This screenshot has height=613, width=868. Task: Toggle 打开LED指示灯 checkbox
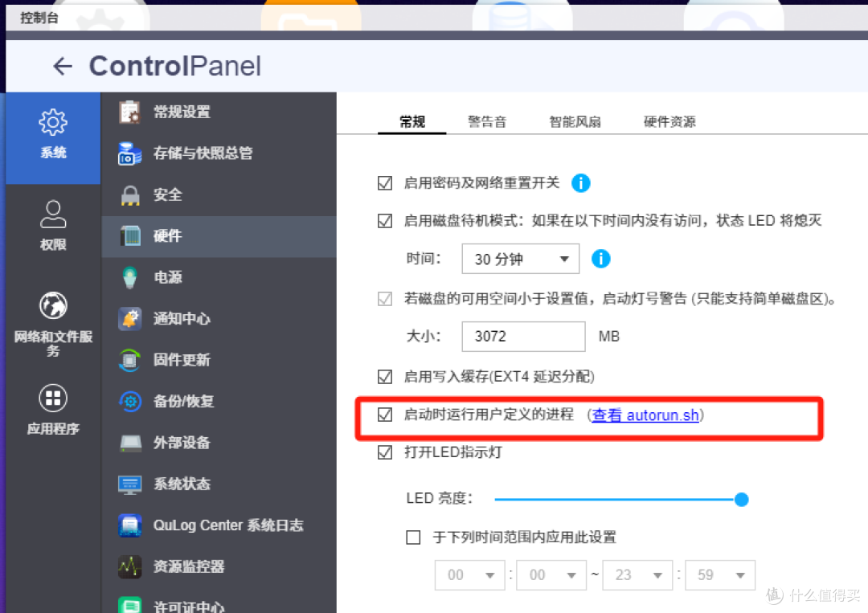(385, 452)
